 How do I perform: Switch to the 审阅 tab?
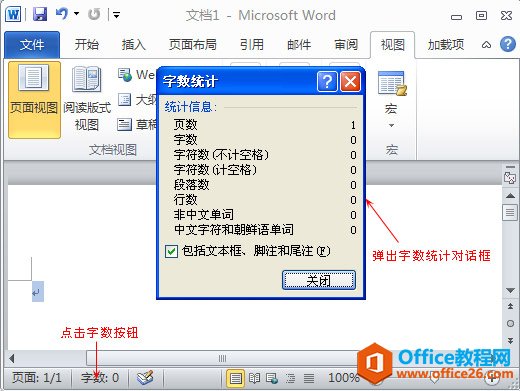pos(346,44)
